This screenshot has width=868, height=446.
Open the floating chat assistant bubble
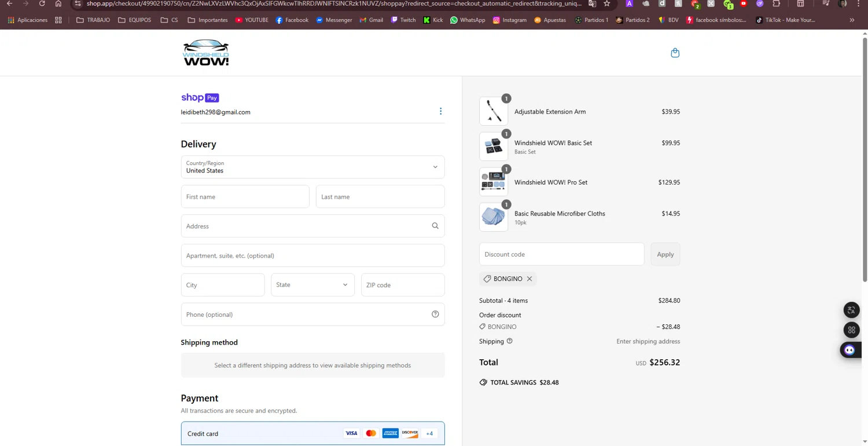(850, 350)
